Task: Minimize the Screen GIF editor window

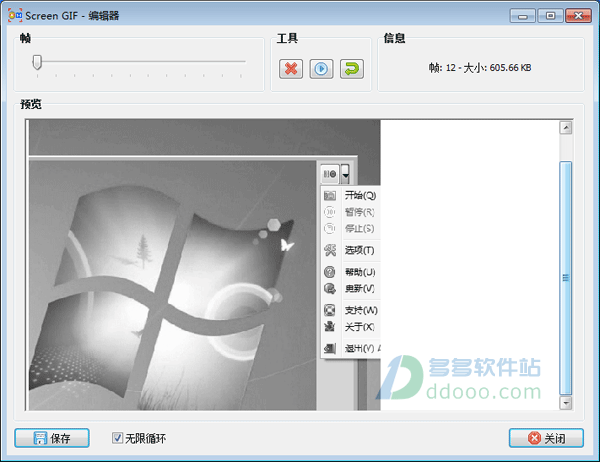Action: pyautogui.click(x=522, y=16)
